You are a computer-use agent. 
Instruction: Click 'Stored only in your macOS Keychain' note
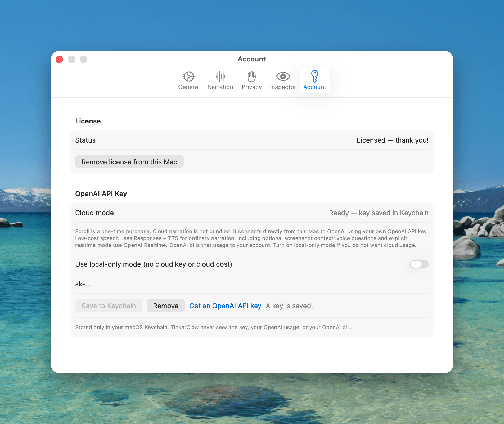[x=213, y=327]
